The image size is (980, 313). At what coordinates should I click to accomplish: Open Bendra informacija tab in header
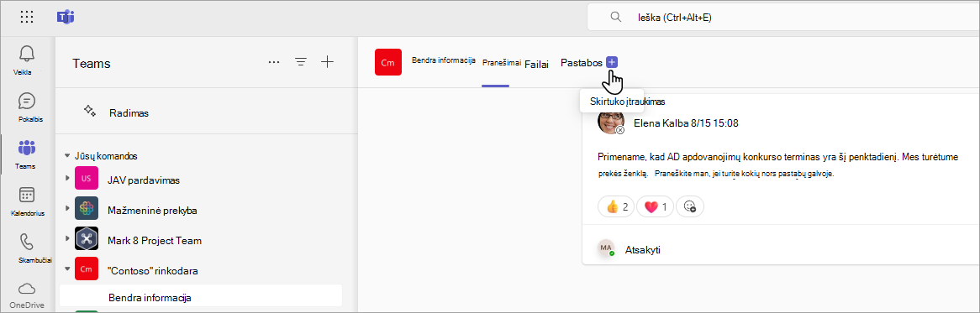[x=444, y=60]
